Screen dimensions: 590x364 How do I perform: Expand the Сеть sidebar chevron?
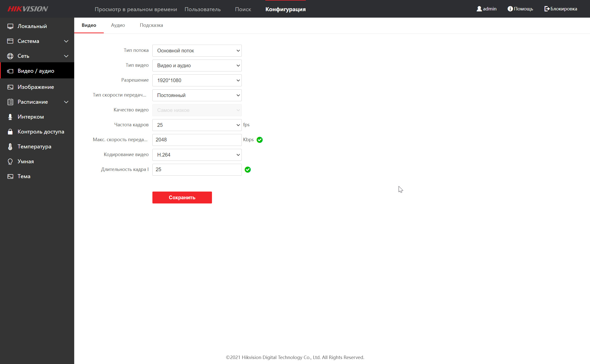66,56
